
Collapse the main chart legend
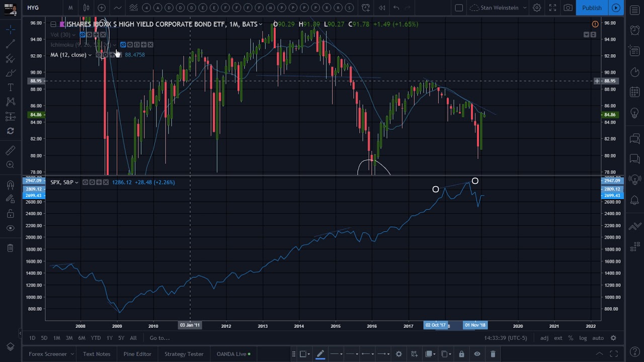(53, 24)
